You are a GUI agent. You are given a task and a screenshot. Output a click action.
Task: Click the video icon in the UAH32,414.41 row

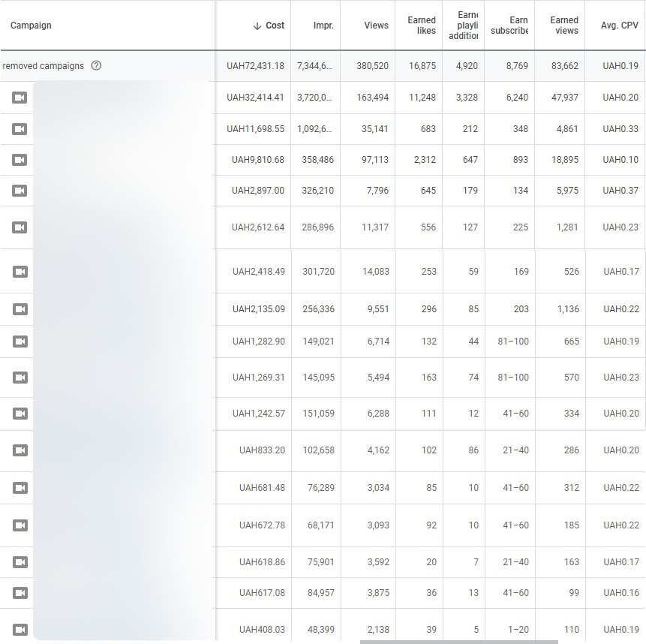20,98
